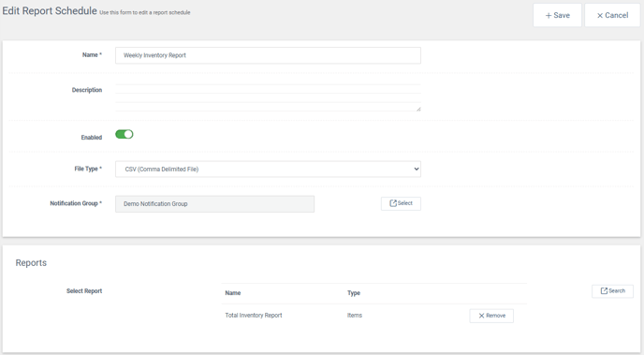644x355 pixels.
Task: Click the Type column header in Reports
Action: coord(354,293)
